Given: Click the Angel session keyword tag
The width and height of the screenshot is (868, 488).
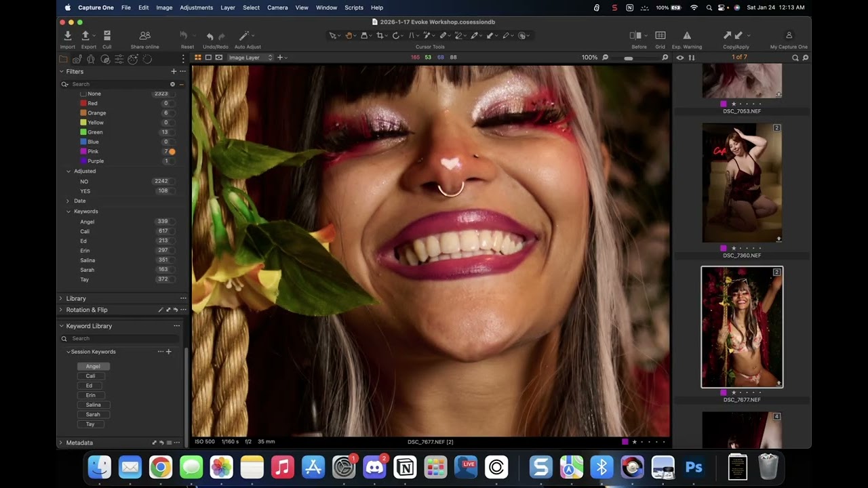Looking at the screenshot, I should pos(93,367).
